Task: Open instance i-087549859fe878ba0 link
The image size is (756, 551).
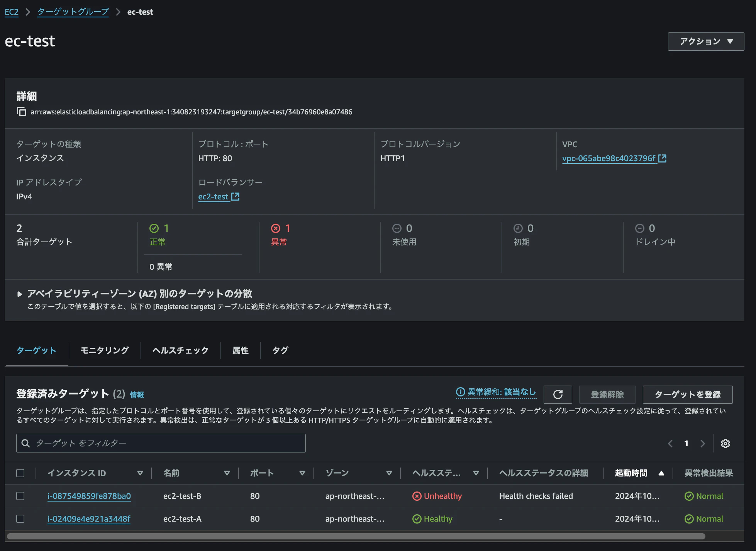Action: pyautogui.click(x=89, y=496)
